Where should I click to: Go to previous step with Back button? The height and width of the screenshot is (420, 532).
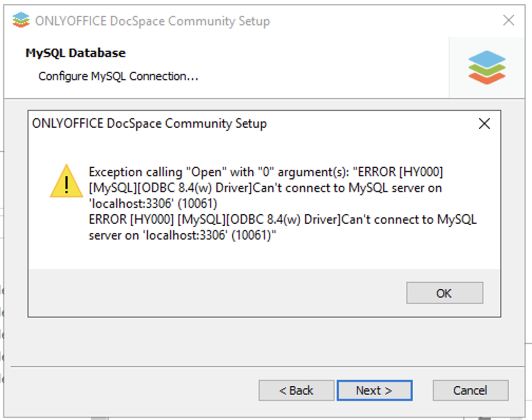pyautogui.click(x=296, y=390)
